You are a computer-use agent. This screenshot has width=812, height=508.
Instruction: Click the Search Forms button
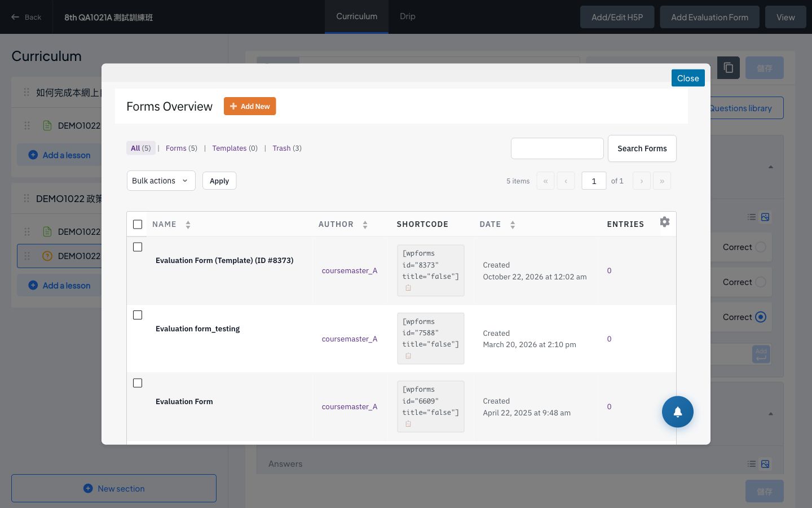[x=642, y=148]
